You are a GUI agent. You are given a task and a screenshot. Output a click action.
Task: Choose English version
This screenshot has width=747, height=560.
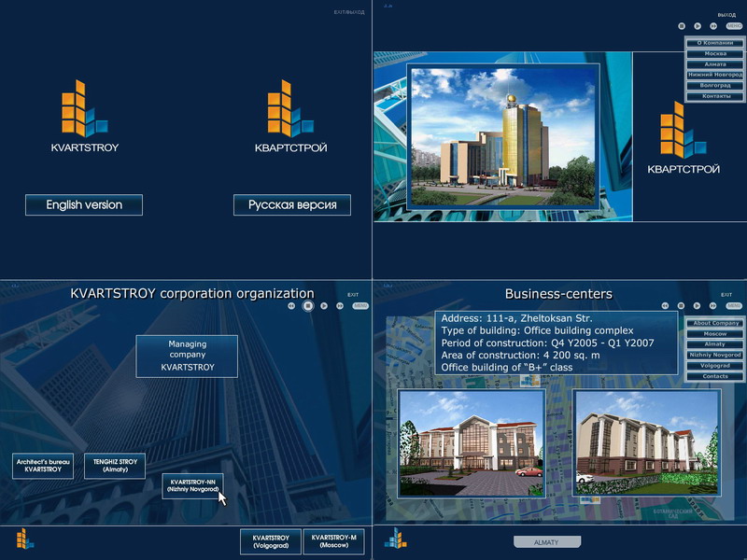84,205
